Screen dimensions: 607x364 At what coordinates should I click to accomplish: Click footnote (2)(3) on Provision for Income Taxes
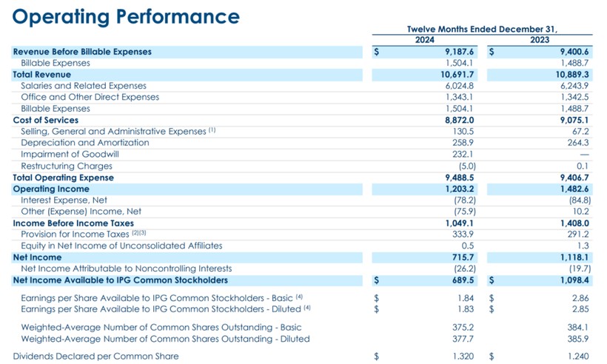pyautogui.click(x=139, y=233)
